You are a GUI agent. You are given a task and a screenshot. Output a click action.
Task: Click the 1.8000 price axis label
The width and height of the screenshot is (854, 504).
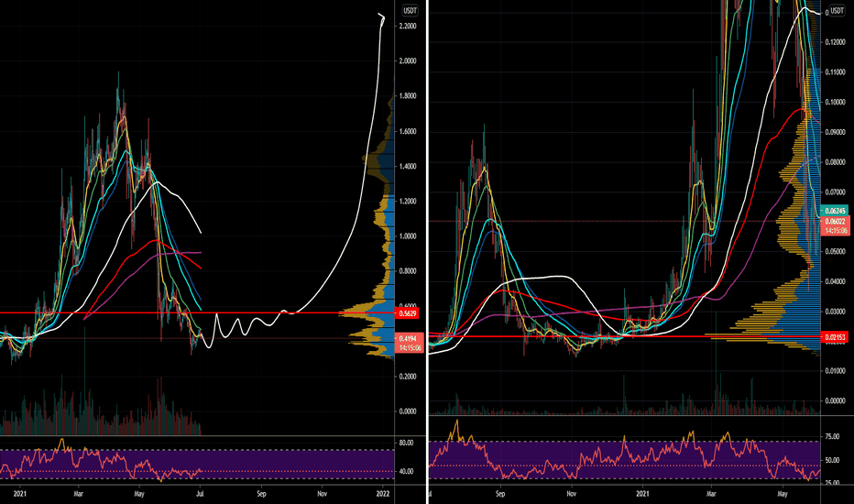(x=408, y=96)
